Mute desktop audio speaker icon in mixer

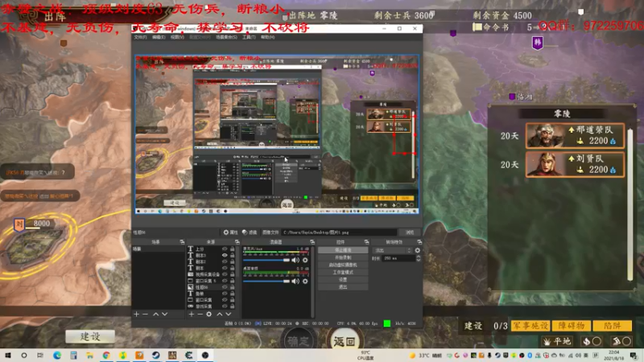point(295,281)
